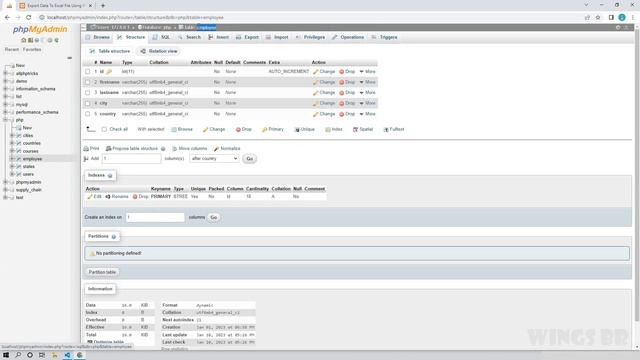Click the Partition table button
This screenshot has height=360, width=640.
point(102,272)
